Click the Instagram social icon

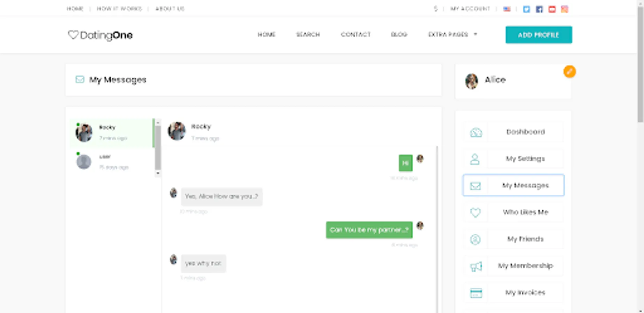coord(564,9)
